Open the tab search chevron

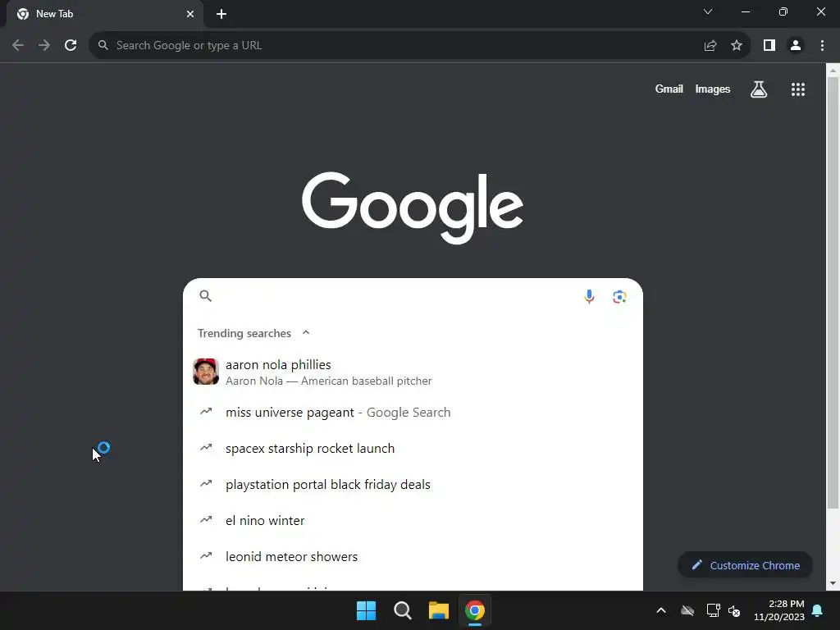pos(708,11)
